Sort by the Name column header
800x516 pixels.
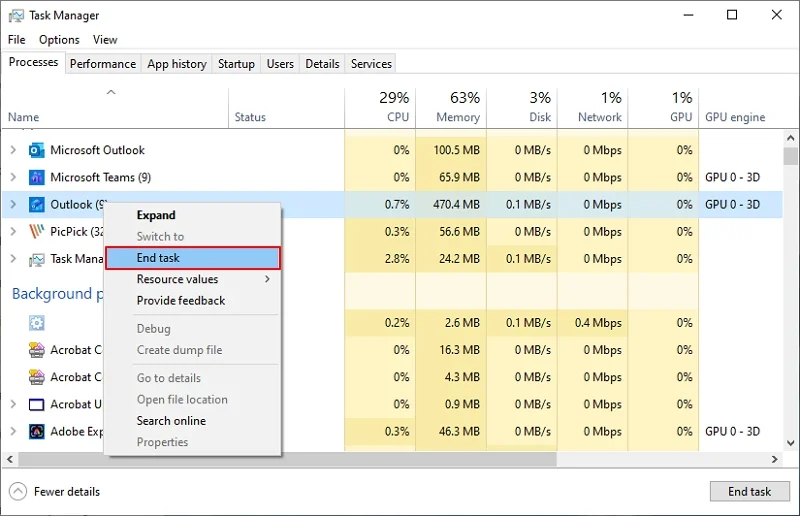pos(115,108)
